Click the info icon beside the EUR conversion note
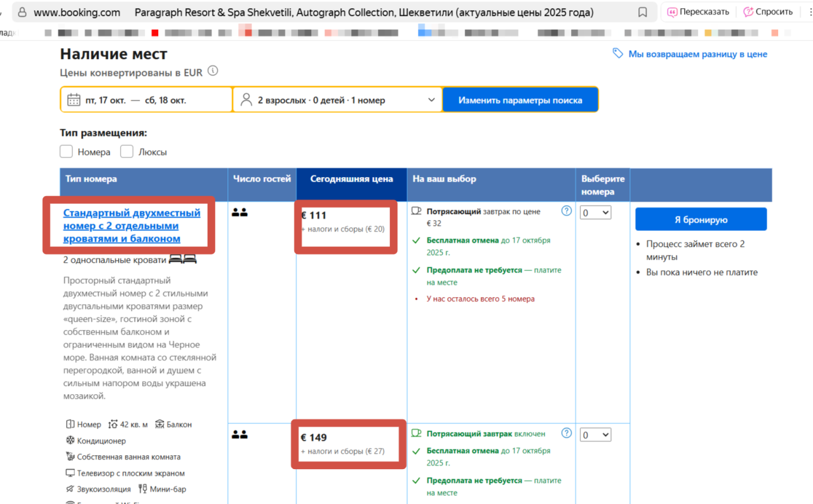 click(213, 71)
